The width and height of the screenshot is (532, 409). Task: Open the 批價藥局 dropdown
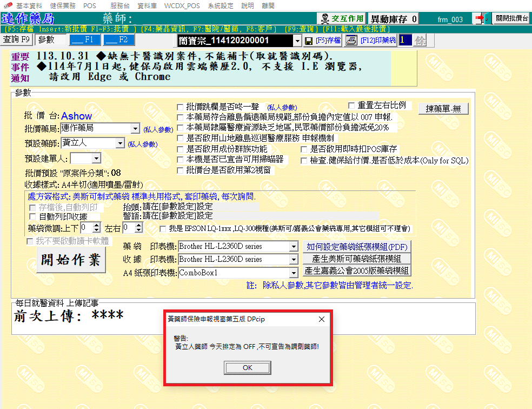[x=135, y=129]
